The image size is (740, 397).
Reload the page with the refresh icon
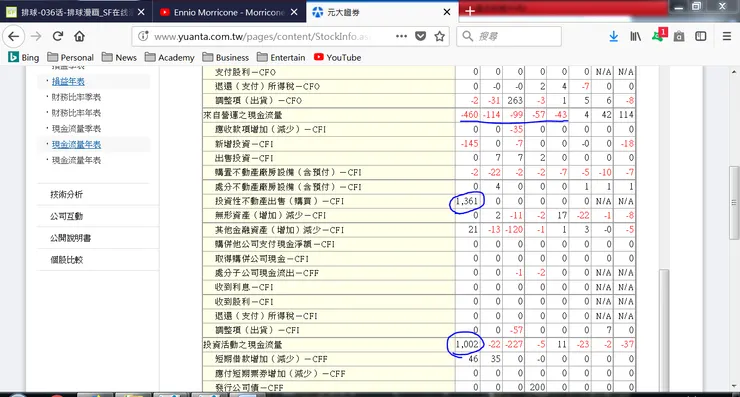pyautogui.click(x=58, y=36)
